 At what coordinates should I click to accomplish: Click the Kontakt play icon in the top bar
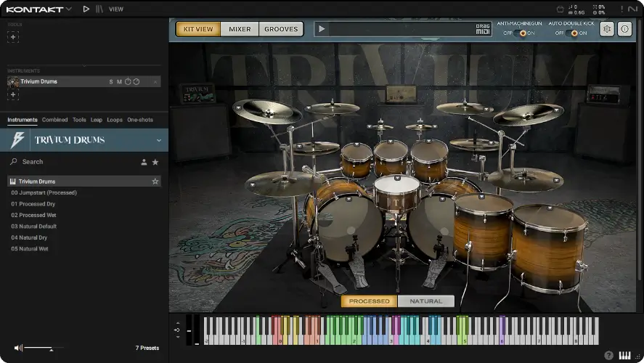coord(86,9)
